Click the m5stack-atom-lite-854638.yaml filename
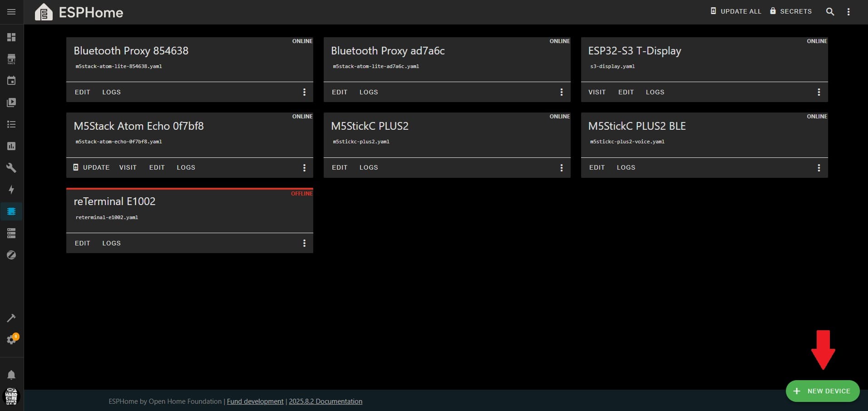868x411 pixels. [x=119, y=66]
